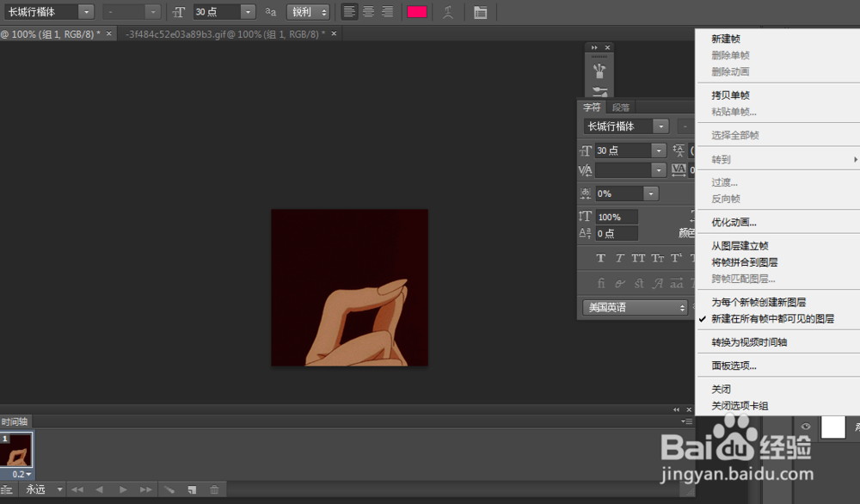Open font family dropdown in Character panel
Viewport: 860px width, 504px height.
point(660,126)
